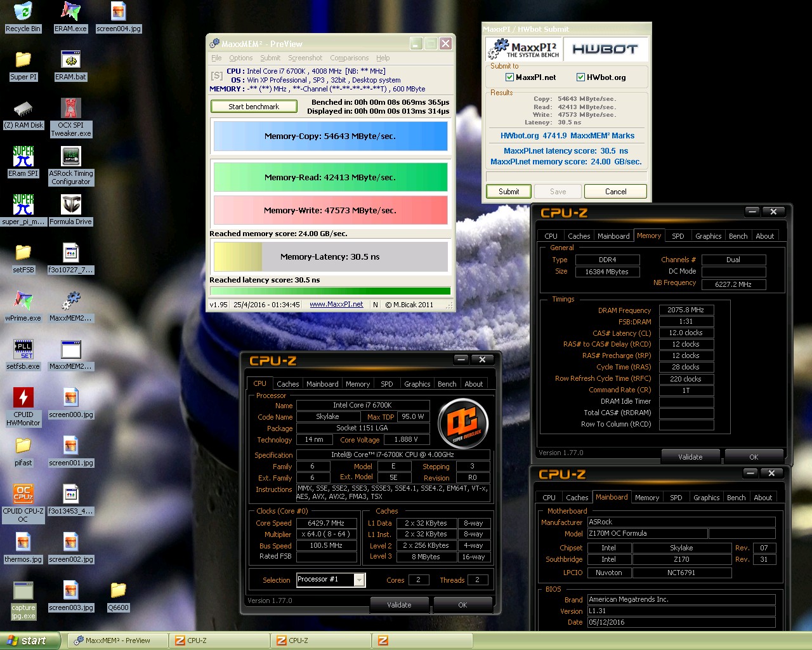Open (Z) RAM Disk desktop icon
Screen dimensions: 812x650
point(23,114)
